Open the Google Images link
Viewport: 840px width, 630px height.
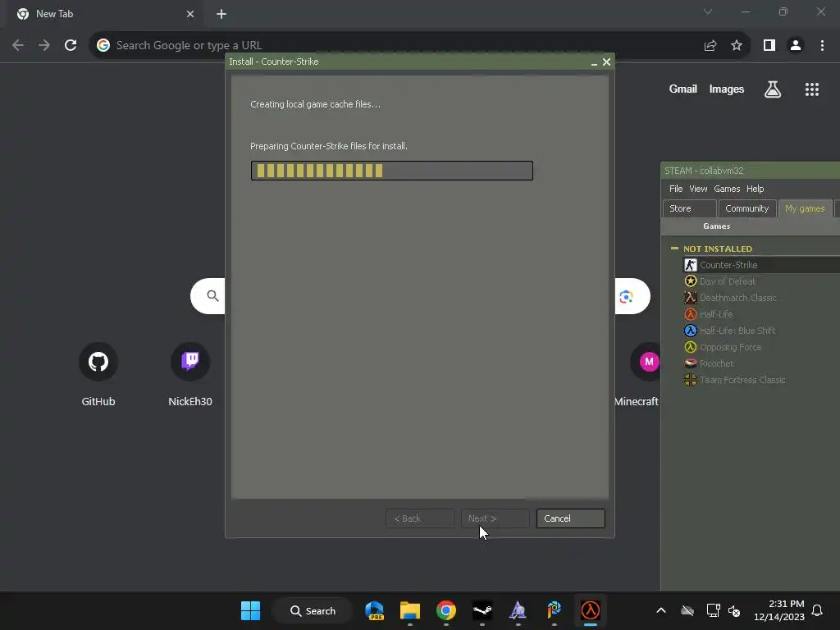coord(727,89)
